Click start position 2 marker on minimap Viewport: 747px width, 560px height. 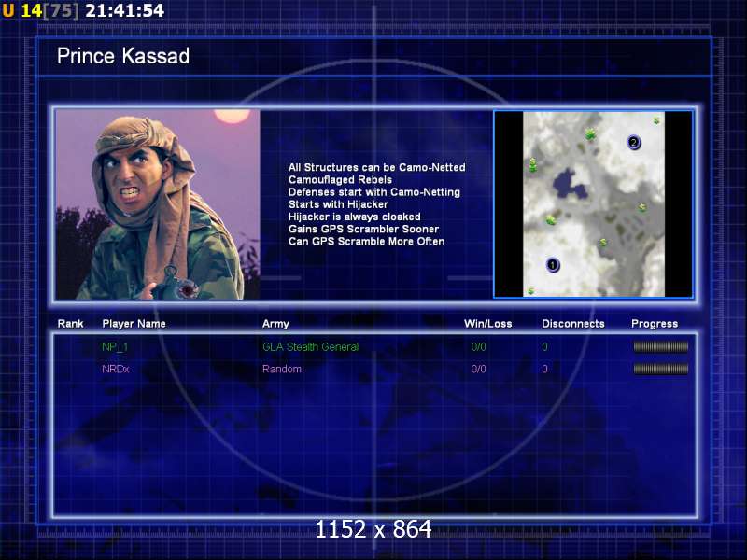pyautogui.click(x=634, y=142)
